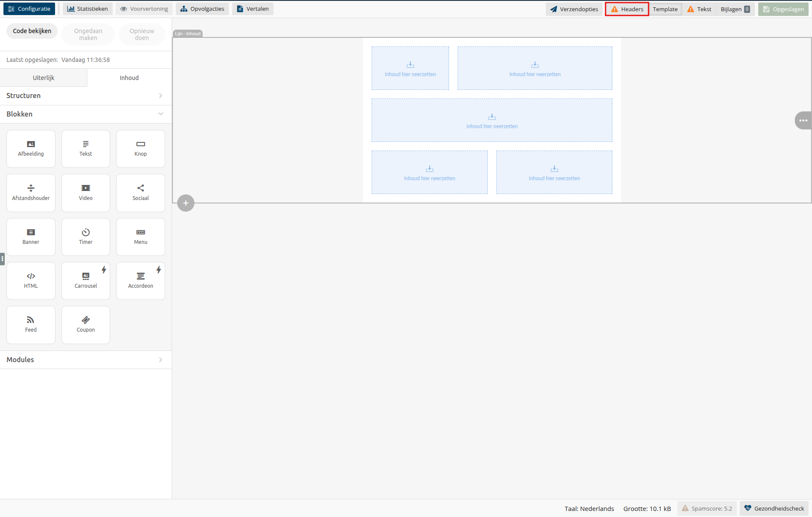This screenshot has width=812, height=517.
Task: Choose the Sociaal share block
Action: pos(141,193)
